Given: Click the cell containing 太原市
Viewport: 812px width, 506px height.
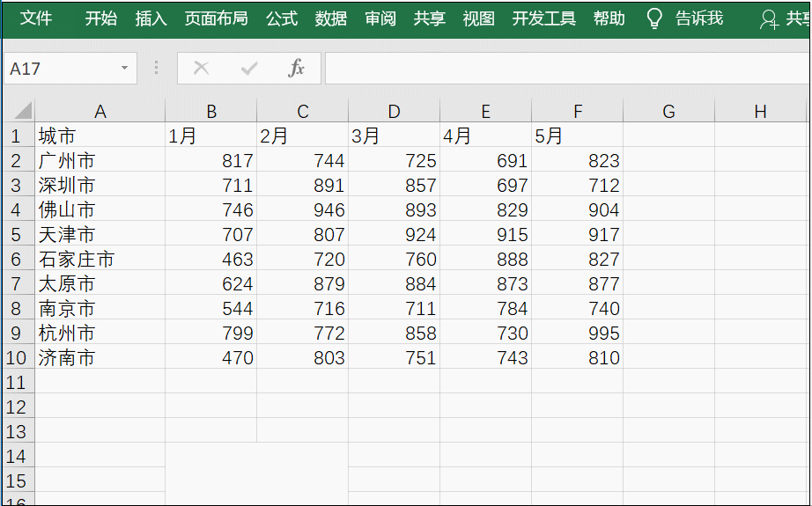Looking at the screenshot, I should click(100, 283).
